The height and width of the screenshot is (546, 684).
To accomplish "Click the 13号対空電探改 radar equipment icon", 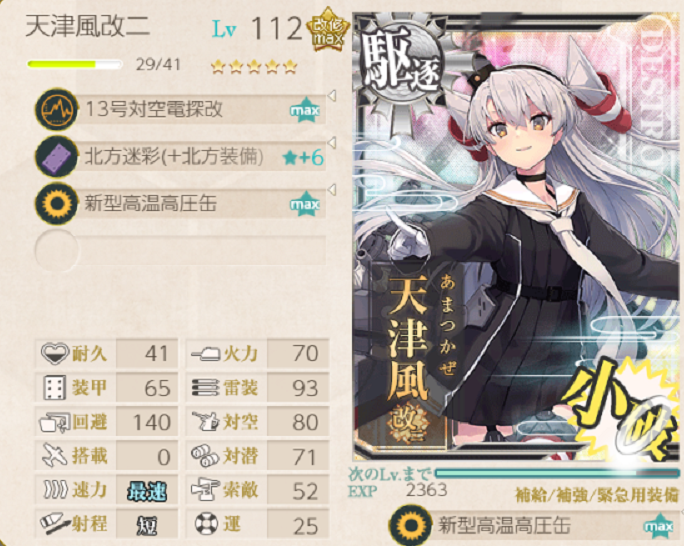I will point(57,109).
